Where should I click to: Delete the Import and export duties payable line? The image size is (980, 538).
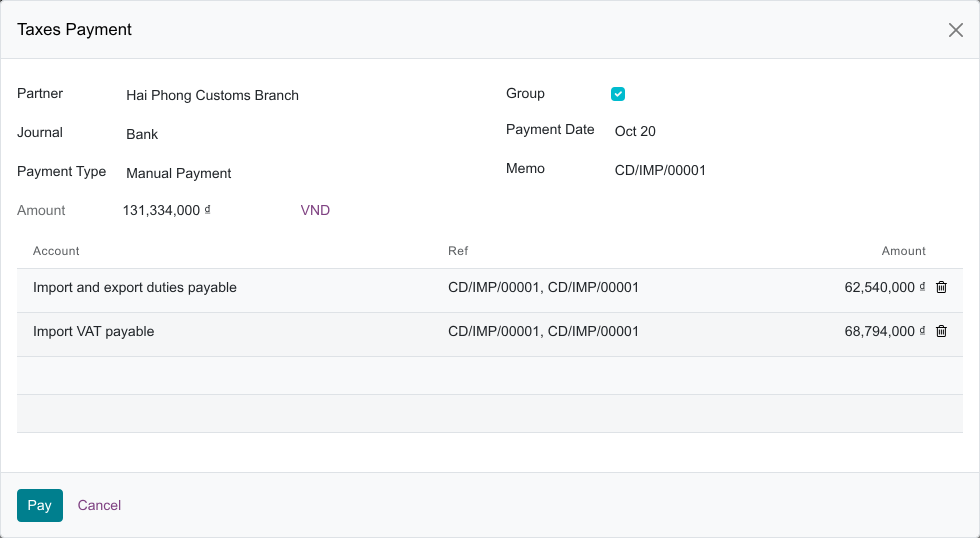(x=941, y=287)
